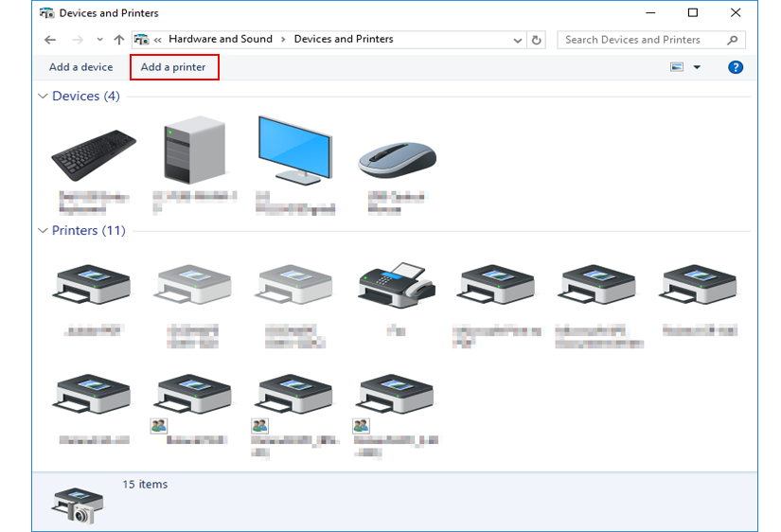Click Devices and Printers title bar icon
This screenshot has width=781, height=532.
46,13
